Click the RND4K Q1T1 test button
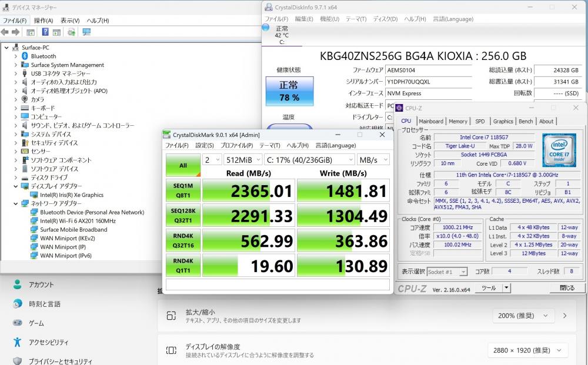588x365 pixels. tap(183, 266)
